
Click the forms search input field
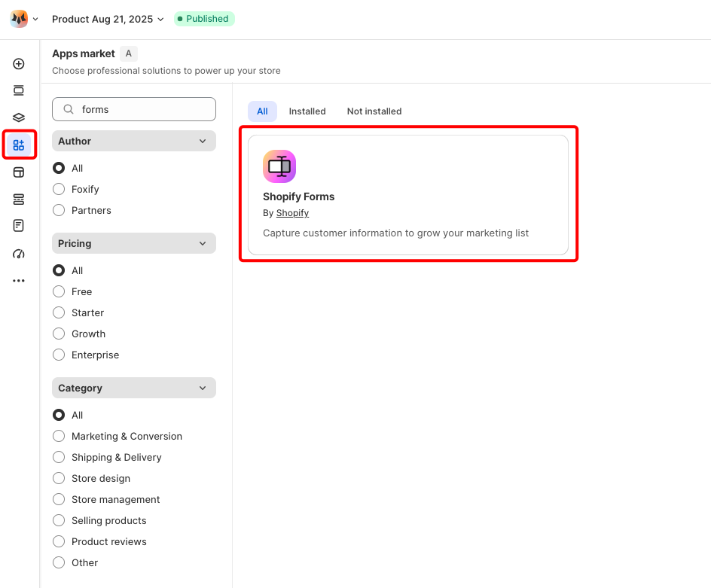(x=134, y=109)
